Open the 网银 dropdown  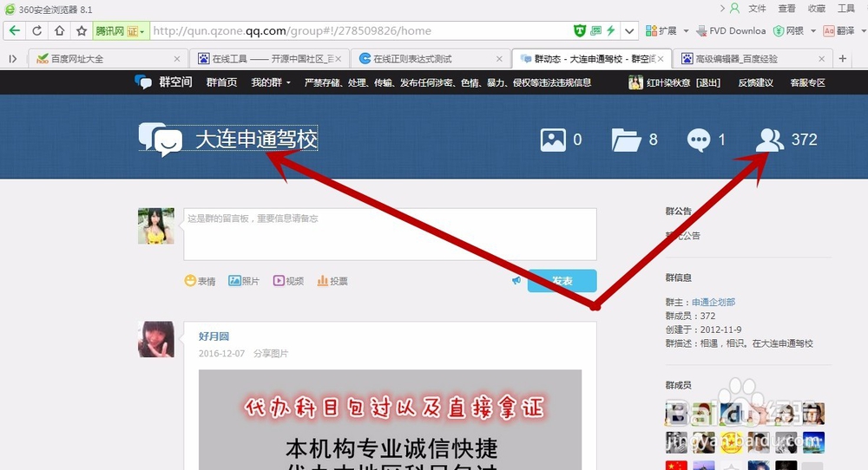click(794, 31)
